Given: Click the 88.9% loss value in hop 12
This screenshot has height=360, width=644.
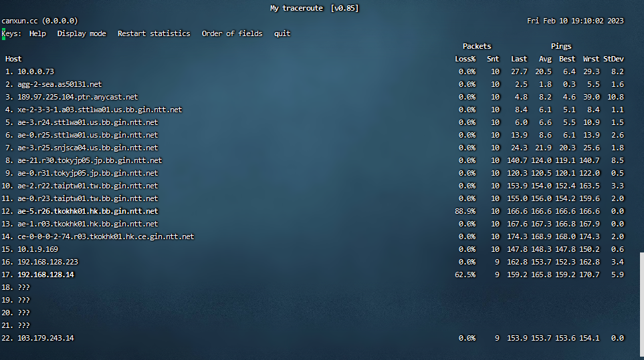Looking at the screenshot, I should pos(465,212).
